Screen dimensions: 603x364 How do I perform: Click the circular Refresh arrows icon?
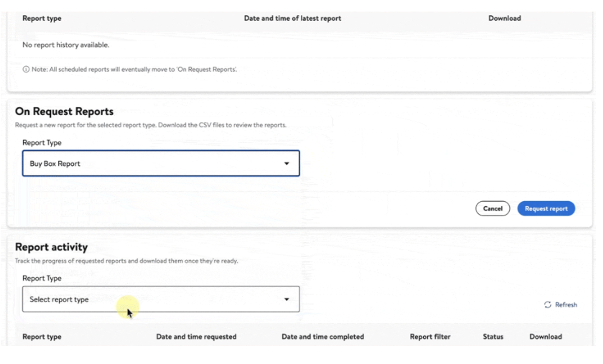[547, 305]
